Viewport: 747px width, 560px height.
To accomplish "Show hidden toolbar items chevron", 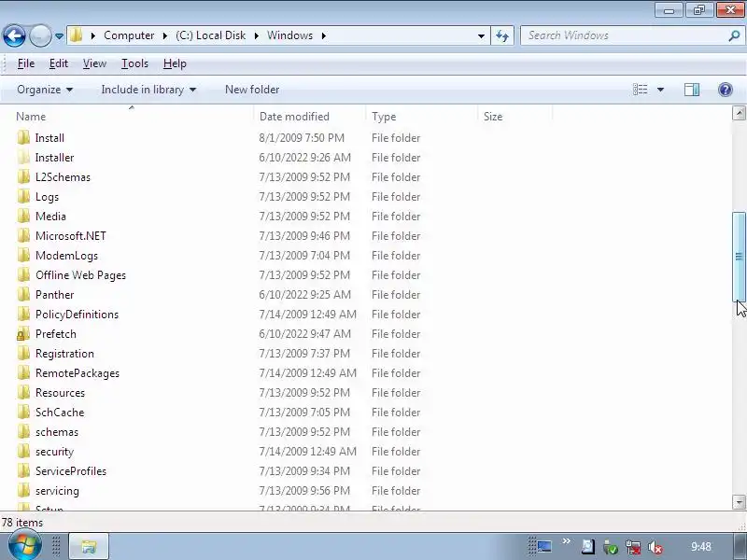I will pos(566,541).
